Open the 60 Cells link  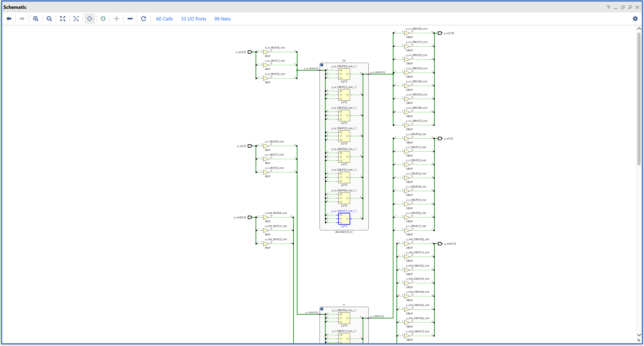pyautogui.click(x=164, y=19)
